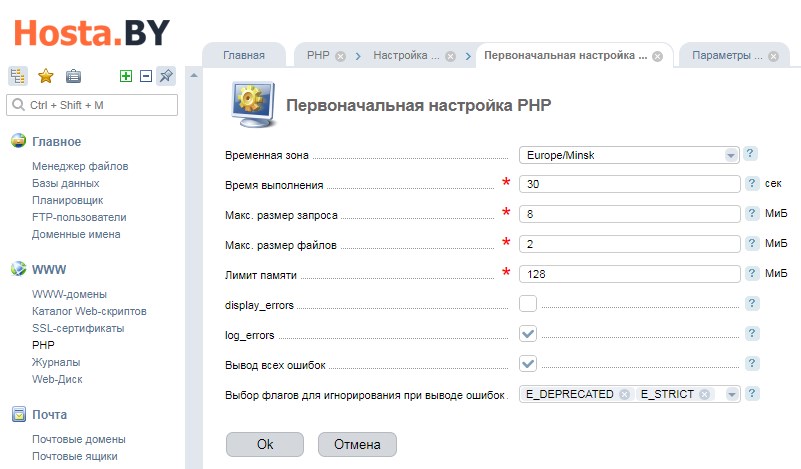
Task: Open WWW-домены
Action: coord(69,294)
